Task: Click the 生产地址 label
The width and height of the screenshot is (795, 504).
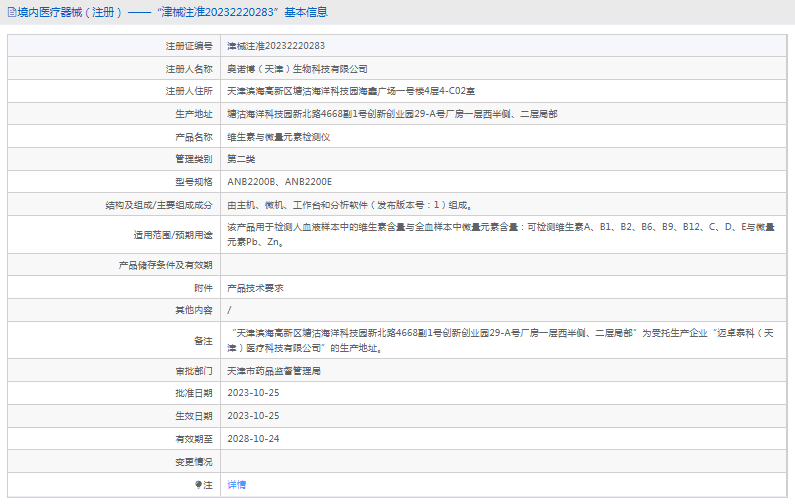Action: click(194, 114)
